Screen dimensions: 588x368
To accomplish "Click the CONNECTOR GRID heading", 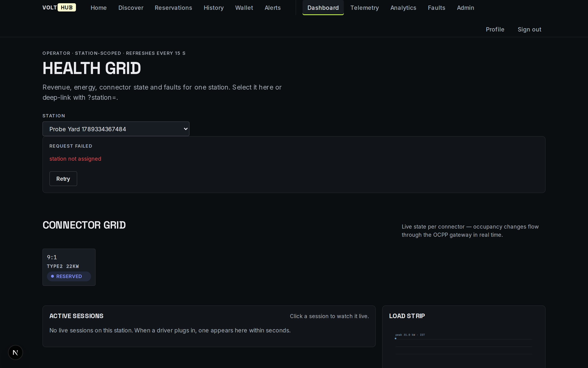I will click(84, 225).
